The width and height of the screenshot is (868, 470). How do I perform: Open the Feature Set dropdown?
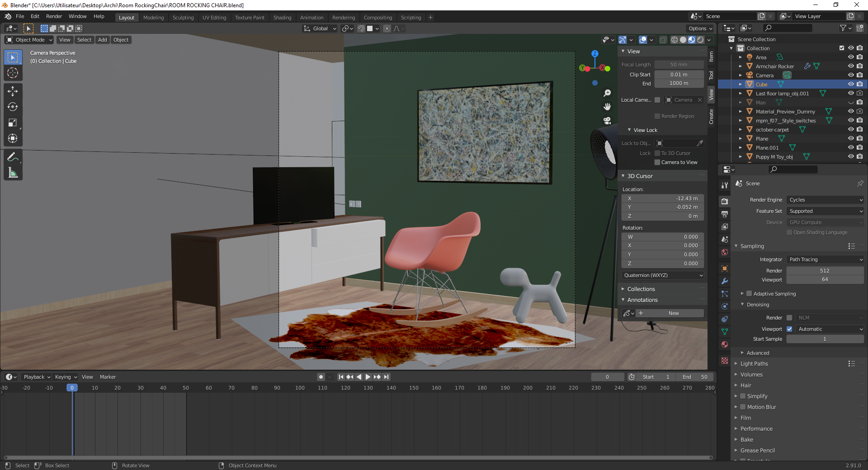tap(825, 211)
